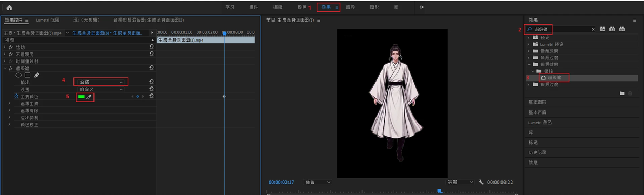
Task: Open the source clip selector dropdown arrow
Action: [x=68, y=32]
